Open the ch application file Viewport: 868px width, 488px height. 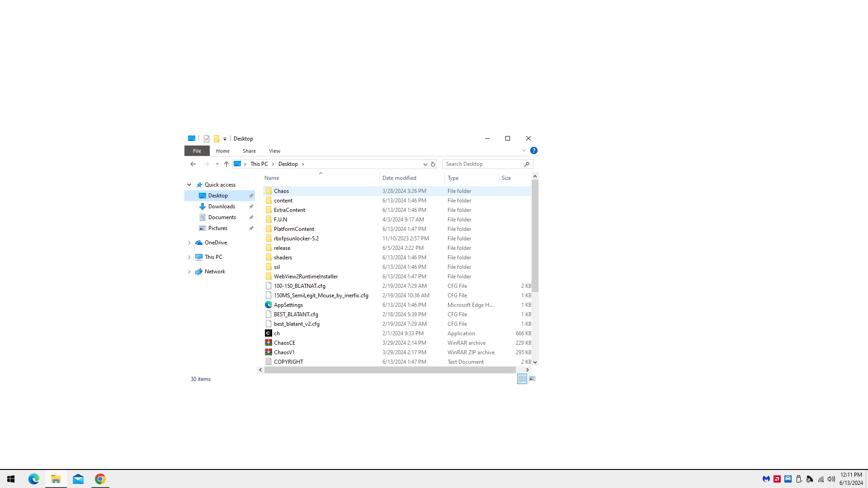277,333
